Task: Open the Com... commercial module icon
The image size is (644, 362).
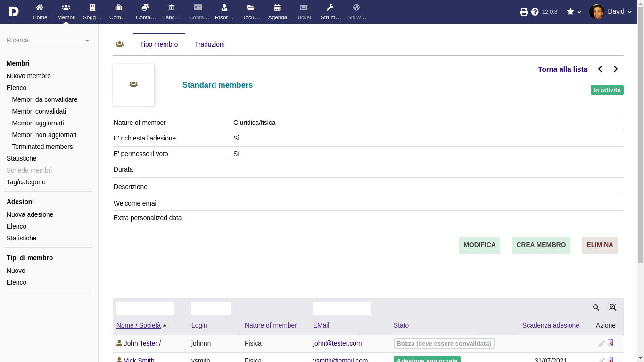Action: 118,8
